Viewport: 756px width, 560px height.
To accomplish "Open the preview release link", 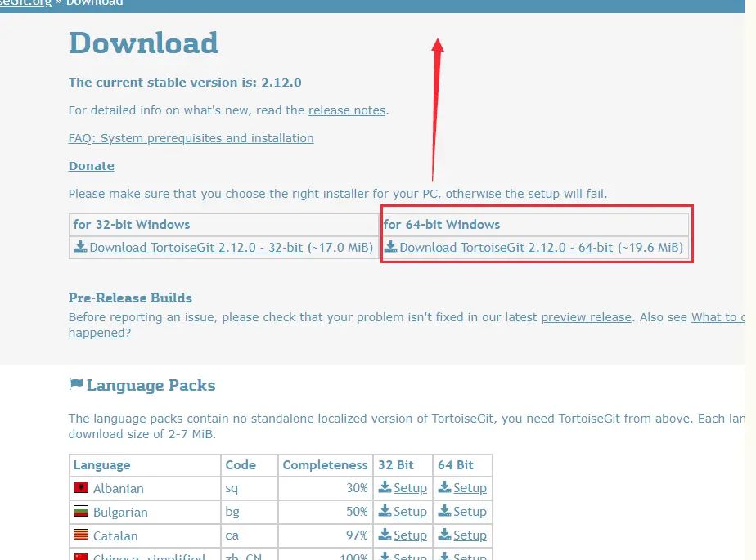I will [x=586, y=317].
